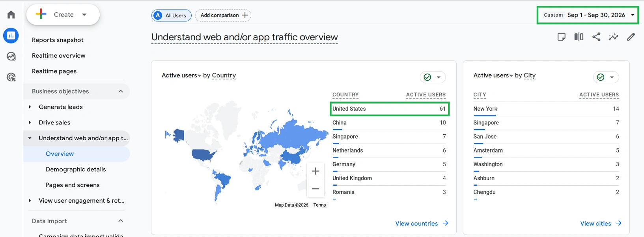The width and height of the screenshot is (644, 237).
Task: Open the custom date range picker
Action: click(588, 15)
